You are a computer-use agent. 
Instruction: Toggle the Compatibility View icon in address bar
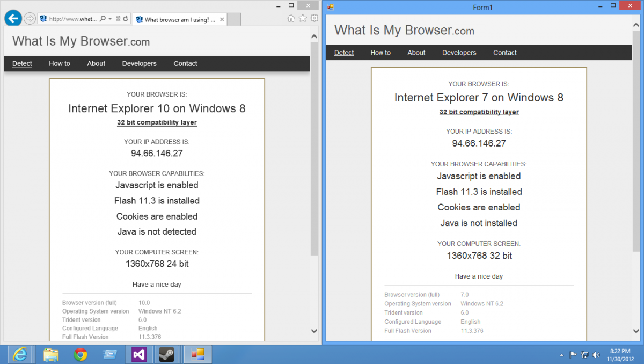118,19
